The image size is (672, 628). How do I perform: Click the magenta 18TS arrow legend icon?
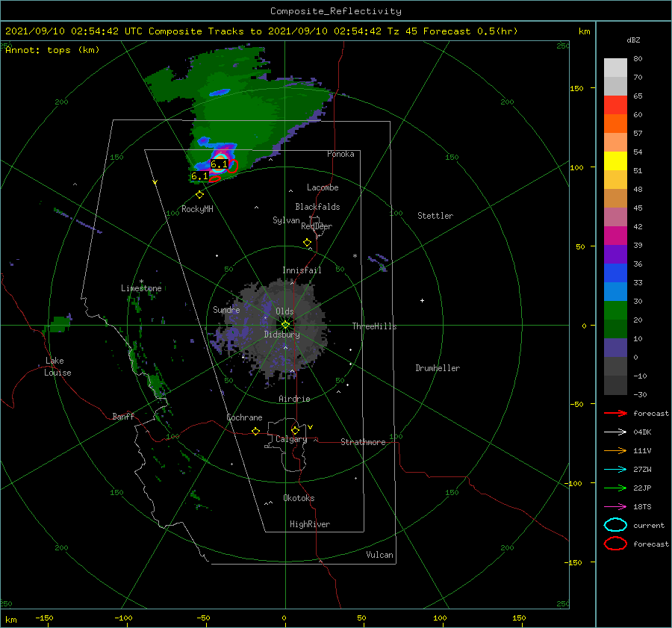tap(615, 507)
